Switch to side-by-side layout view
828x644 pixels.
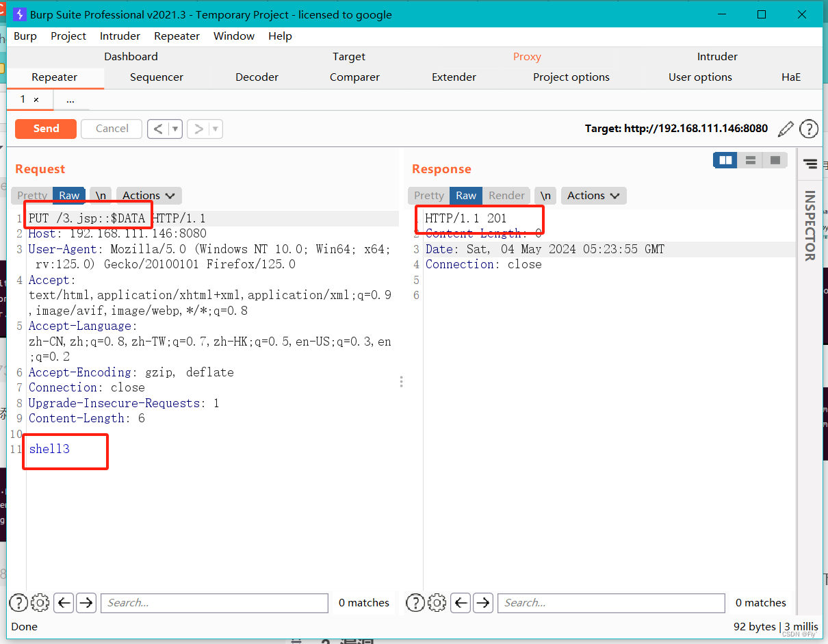(725, 160)
